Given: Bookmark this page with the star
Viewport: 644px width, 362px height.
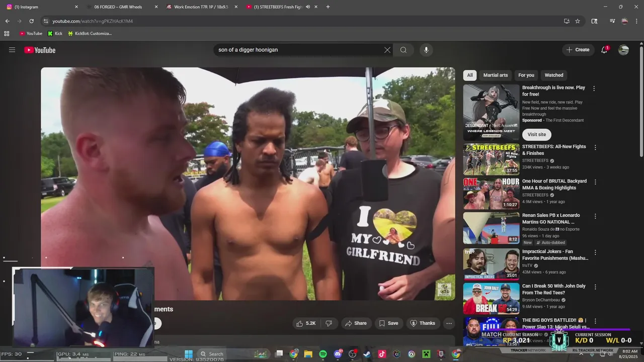Looking at the screenshot, I should pos(578,21).
